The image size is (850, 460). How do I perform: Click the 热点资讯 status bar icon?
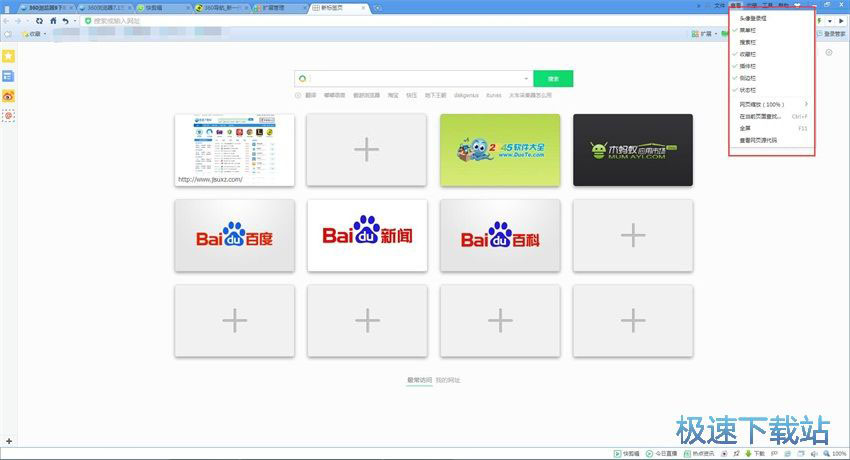coord(699,453)
